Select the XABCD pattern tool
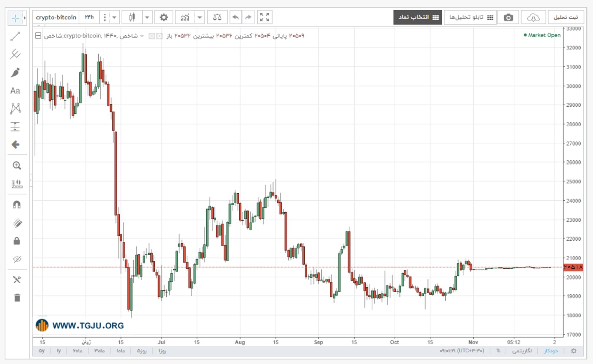This screenshot has width=593, height=364. tap(15, 108)
